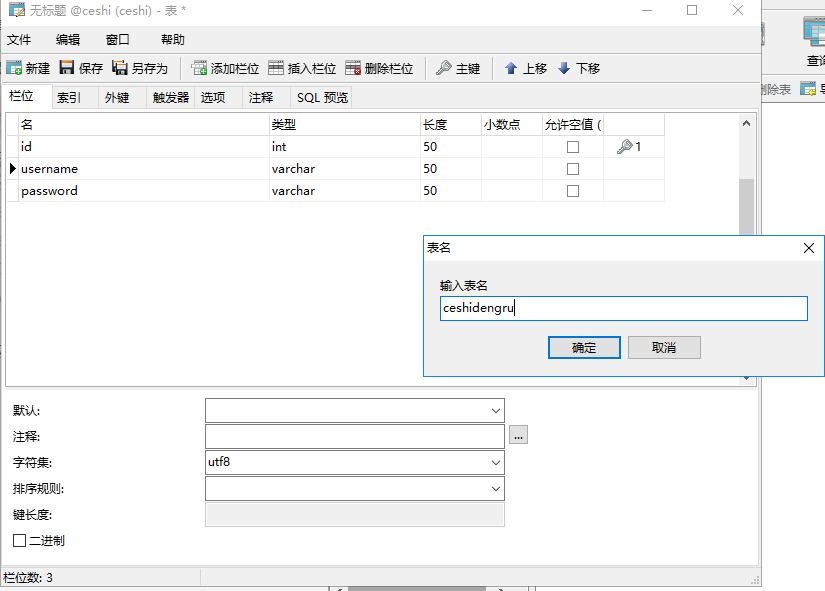Move field down with 下移 arrow
This screenshot has width=825, height=591.
[579, 68]
